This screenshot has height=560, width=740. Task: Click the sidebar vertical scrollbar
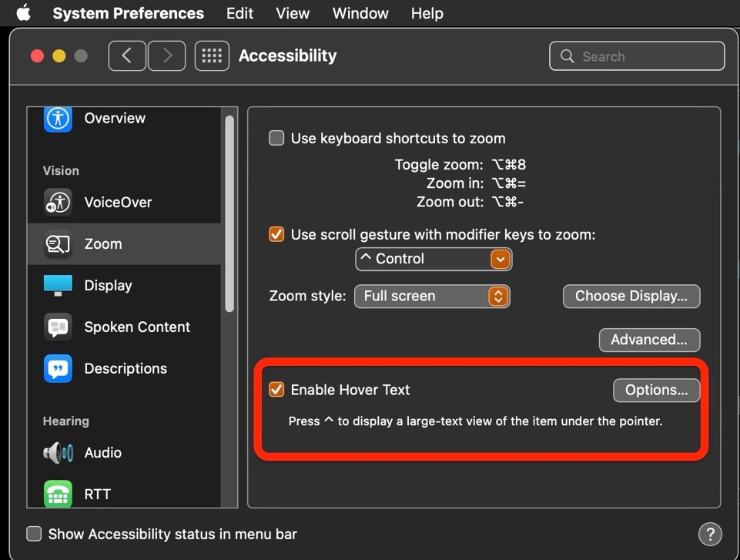click(x=229, y=214)
